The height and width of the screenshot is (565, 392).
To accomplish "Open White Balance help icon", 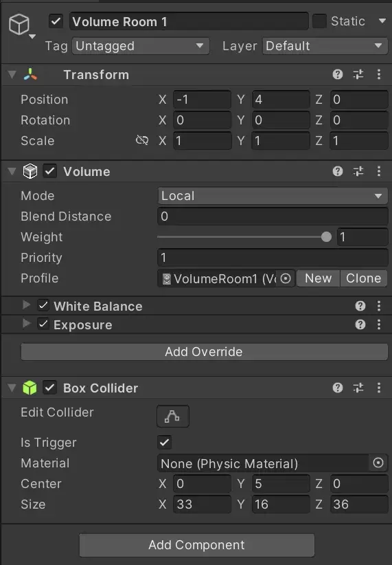I will pos(360,306).
